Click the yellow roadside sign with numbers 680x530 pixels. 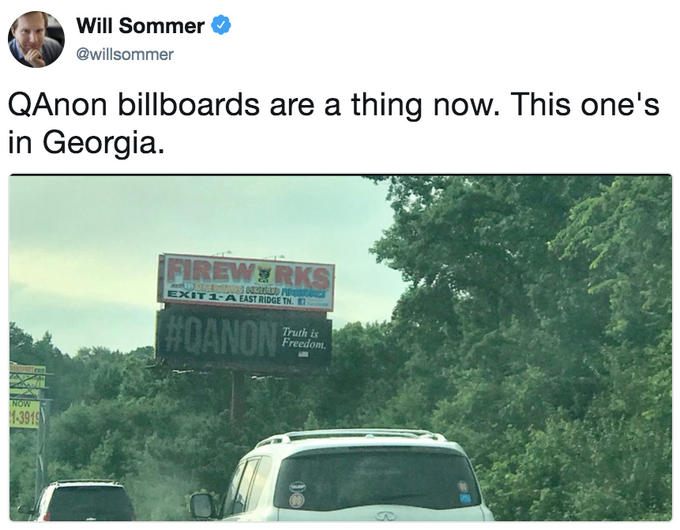click(24, 415)
